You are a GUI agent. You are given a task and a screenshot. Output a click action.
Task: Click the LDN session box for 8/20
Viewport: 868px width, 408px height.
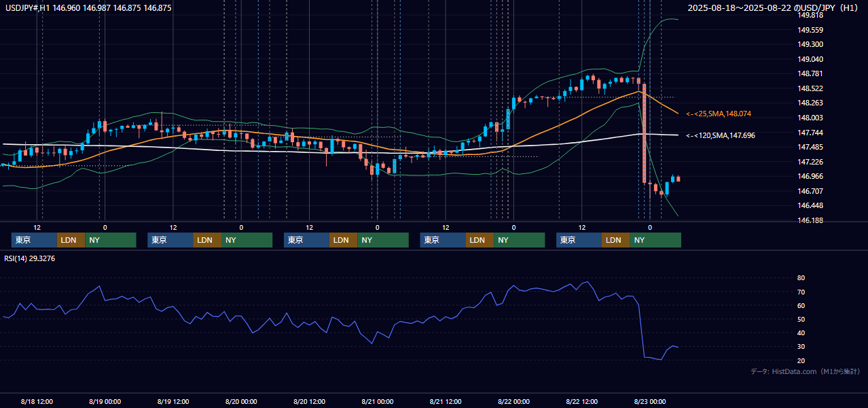click(x=343, y=240)
